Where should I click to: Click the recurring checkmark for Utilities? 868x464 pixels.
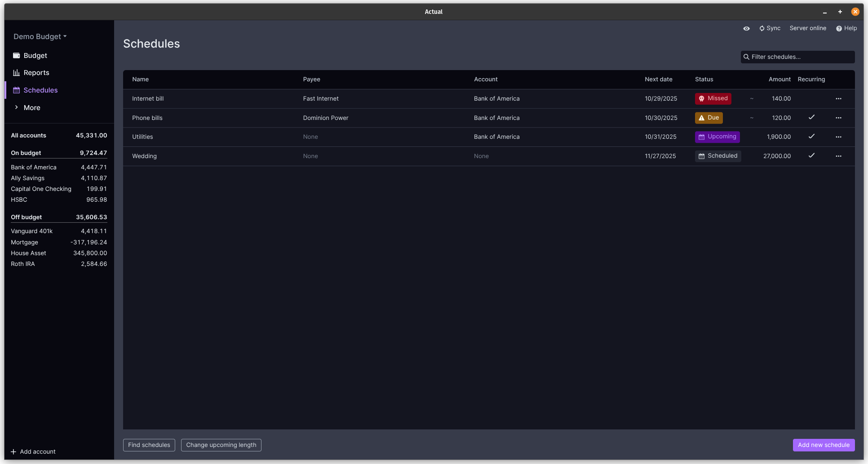tap(811, 137)
